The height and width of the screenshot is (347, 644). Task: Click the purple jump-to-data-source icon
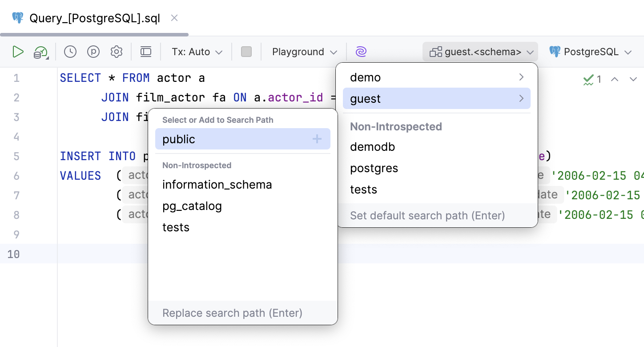pos(361,52)
